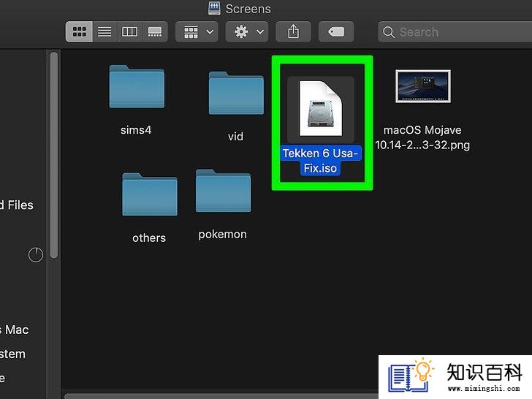Open the gear Action menu
Image resolution: width=532 pixels, height=399 pixels.
pyautogui.click(x=247, y=32)
